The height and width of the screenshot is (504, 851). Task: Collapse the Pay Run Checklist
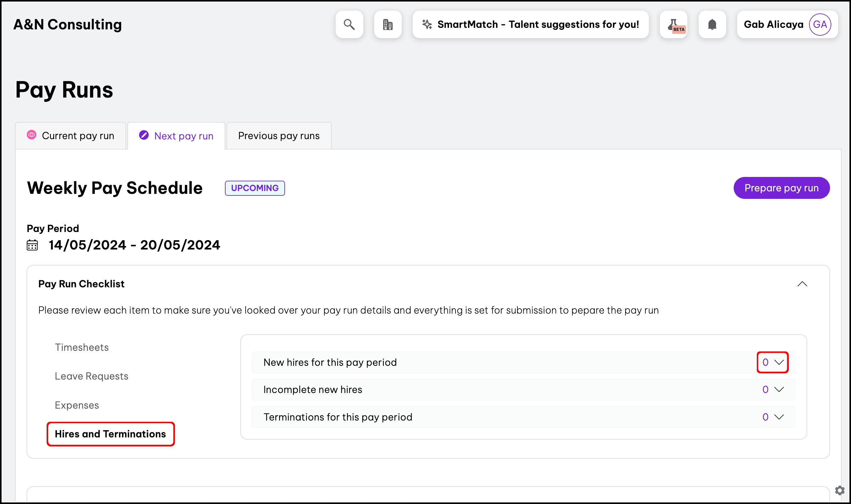802,284
